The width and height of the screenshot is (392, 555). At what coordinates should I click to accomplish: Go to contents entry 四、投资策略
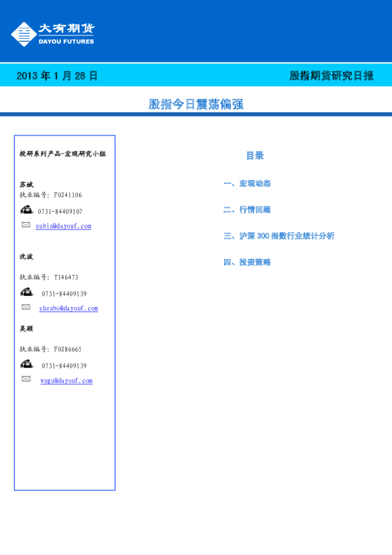point(247,262)
